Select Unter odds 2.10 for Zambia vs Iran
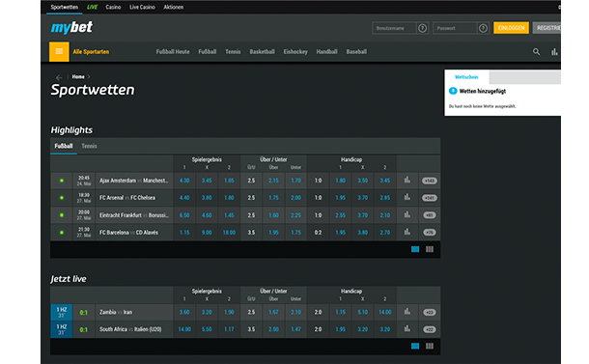The width and height of the screenshot is (589, 364). [x=296, y=312]
